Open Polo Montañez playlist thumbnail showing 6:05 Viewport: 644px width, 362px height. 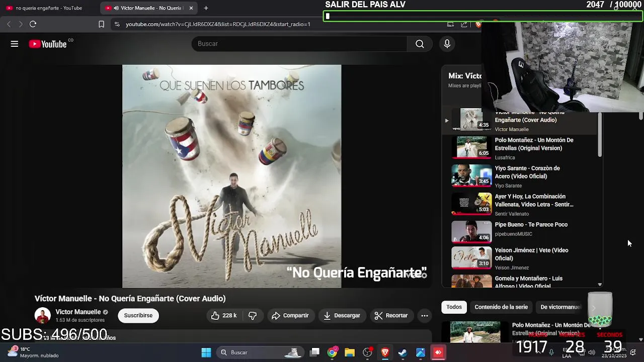[471, 147]
